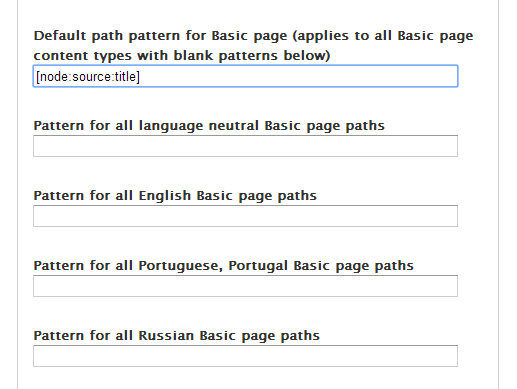Viewport: 517px width, 389px height.
Task: Select the Portuguese, Portugal Basic page pattern field
Action: tap(245, 286)
